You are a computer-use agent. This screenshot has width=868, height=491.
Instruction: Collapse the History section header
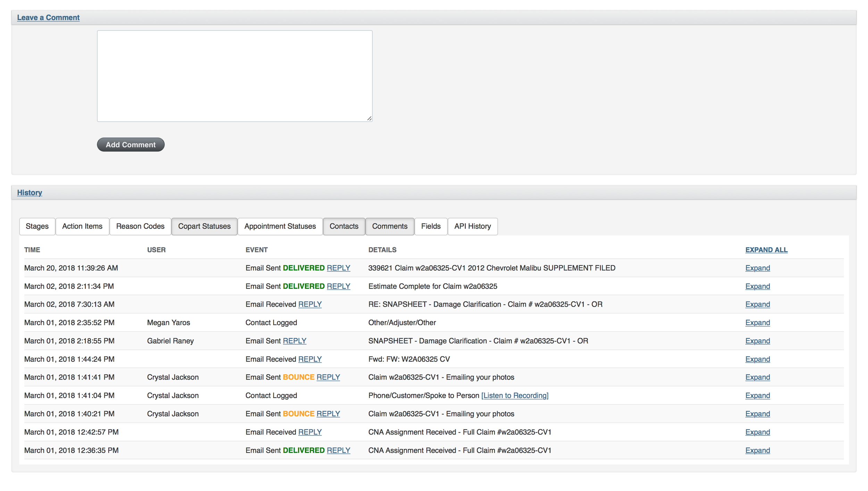point(30,192)
